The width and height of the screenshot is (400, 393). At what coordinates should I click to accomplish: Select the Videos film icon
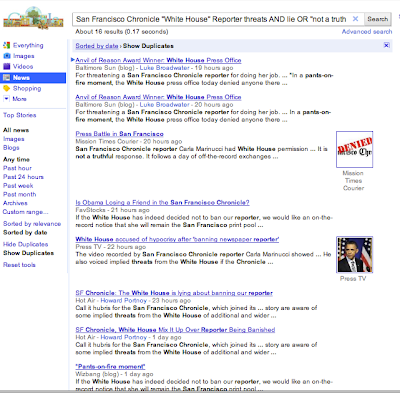click(6, 66)
